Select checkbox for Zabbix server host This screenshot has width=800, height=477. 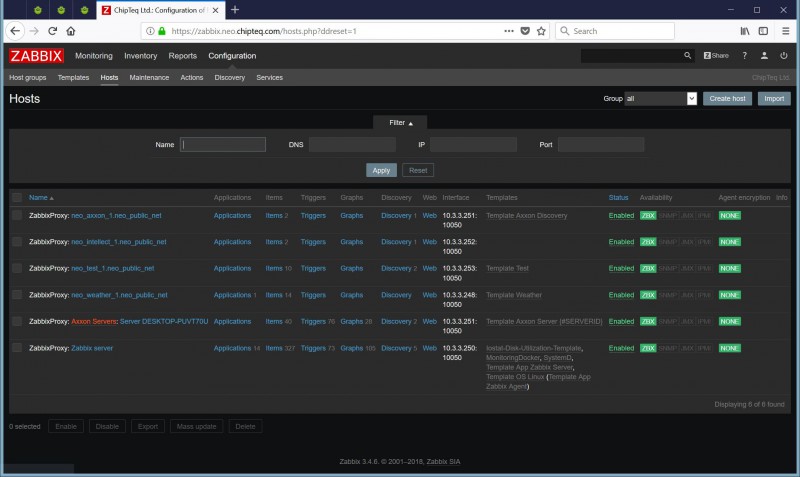(17, 348)
